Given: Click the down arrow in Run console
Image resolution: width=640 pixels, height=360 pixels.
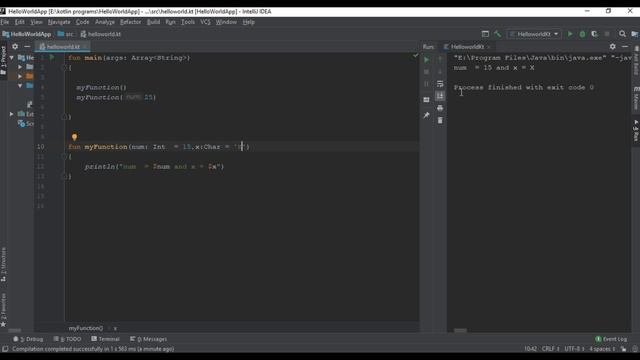Looking at the screenshot, I should click(x=440, y=72).
